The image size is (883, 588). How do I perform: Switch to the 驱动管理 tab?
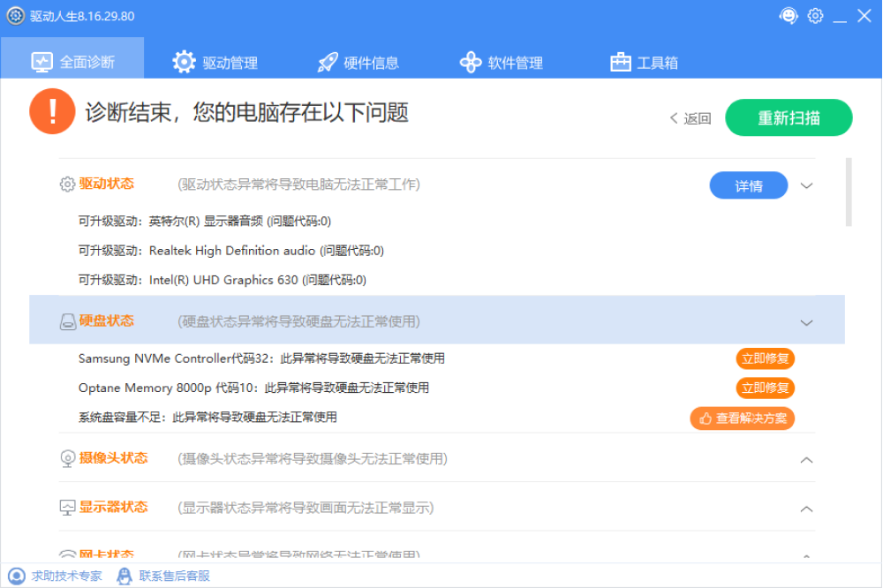tap(215, 63)
